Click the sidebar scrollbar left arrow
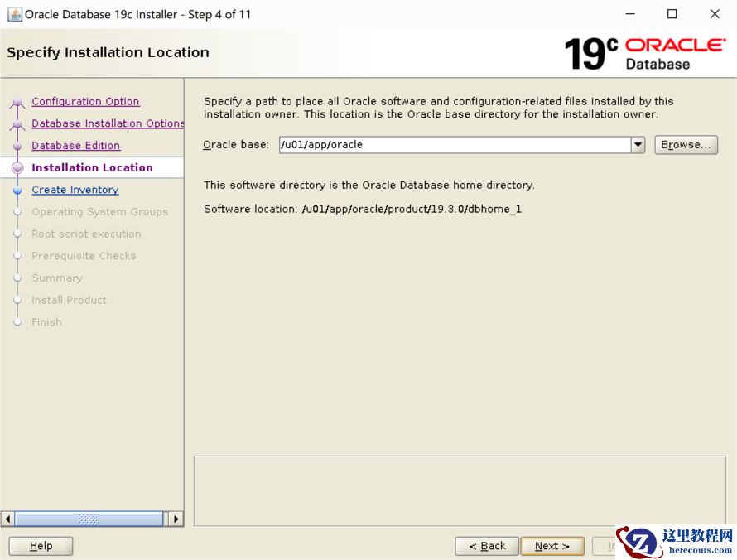Image resolution: width=737 pixels, height=560 pixels. [7, 519]
